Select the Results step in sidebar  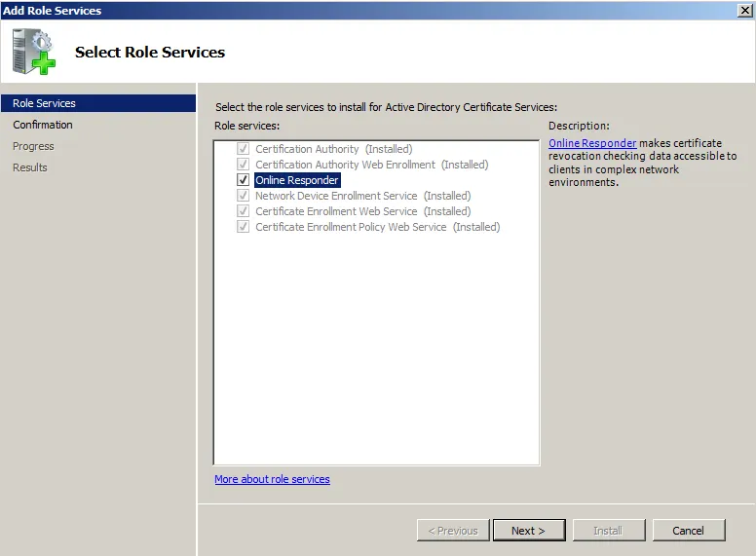click(30, 167)
